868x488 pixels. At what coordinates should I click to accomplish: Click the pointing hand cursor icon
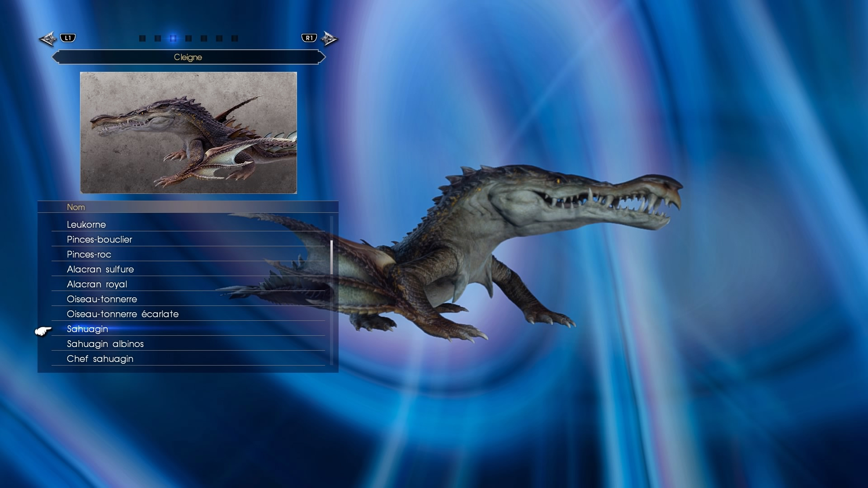(43, 331)
